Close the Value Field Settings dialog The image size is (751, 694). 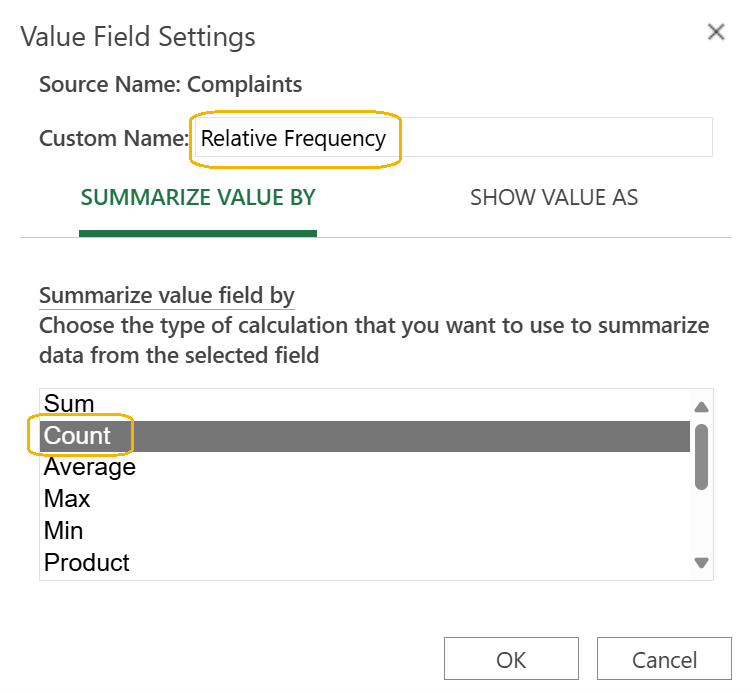pyautogui.click(x=716, y=32)
